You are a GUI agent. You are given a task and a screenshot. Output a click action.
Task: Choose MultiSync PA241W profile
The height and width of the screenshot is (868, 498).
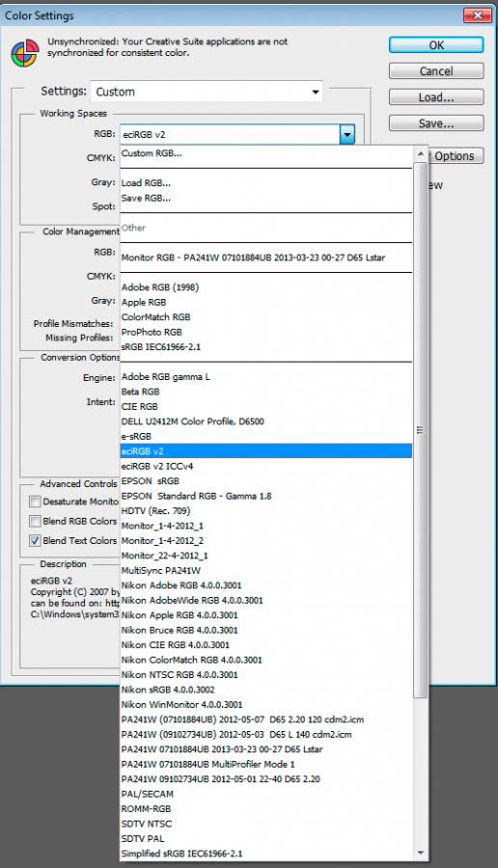coord(266,570)
